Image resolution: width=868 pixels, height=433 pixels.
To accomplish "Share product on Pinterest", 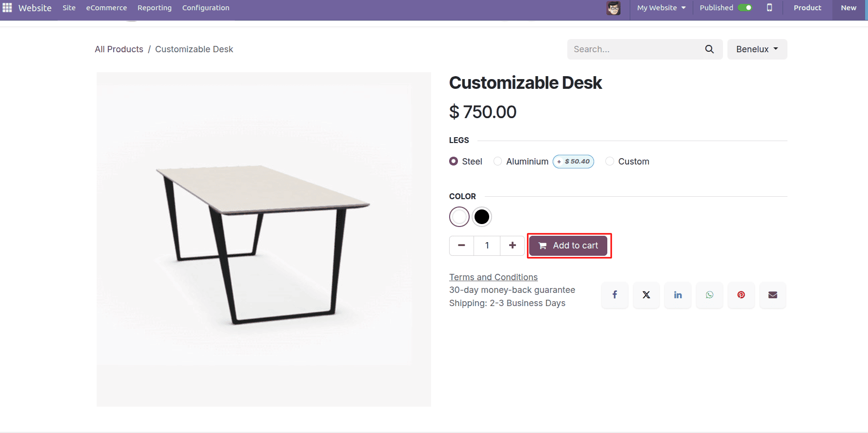I will point(741,295).
